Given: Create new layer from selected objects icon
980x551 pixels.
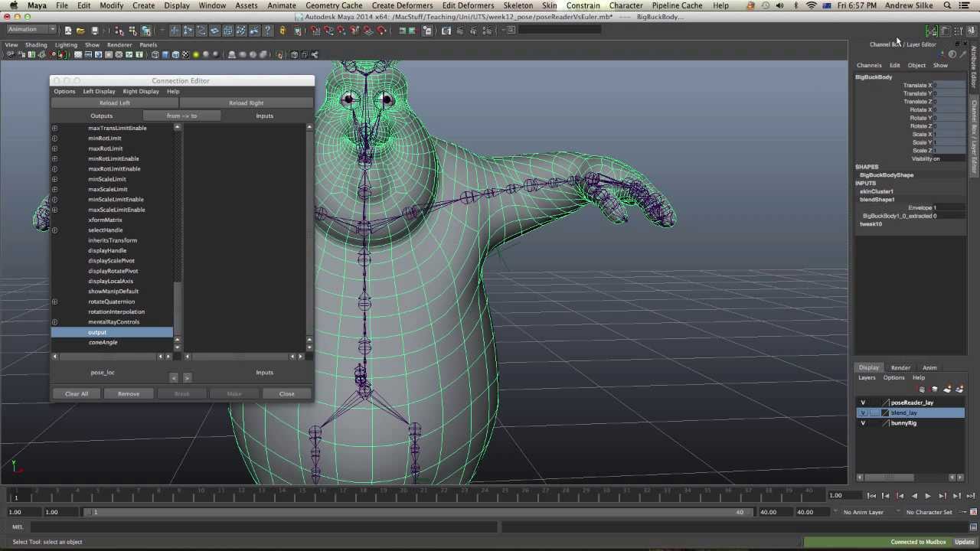Looking at the screenshot, I should [x=959, y=390].
